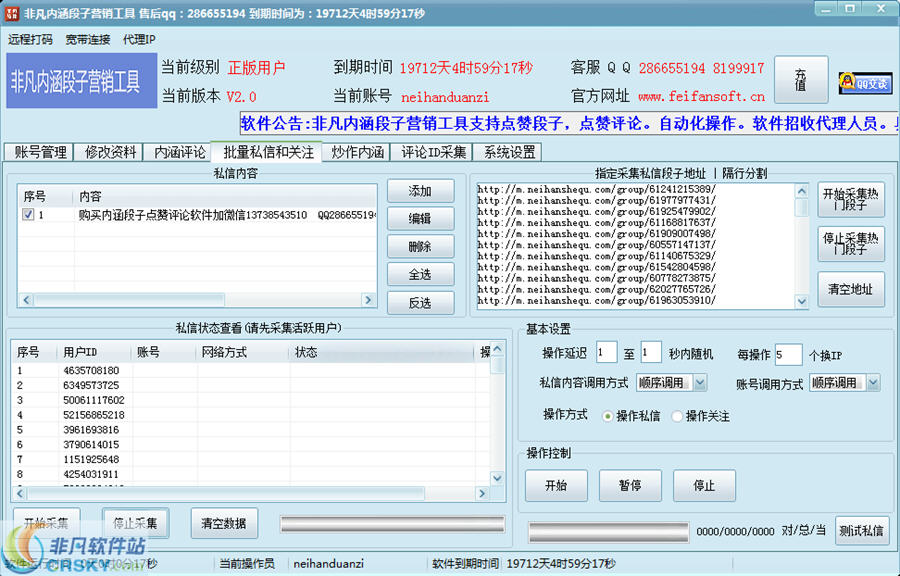
Task: Select user ID 6349573725 row
Action: (251, 386)
